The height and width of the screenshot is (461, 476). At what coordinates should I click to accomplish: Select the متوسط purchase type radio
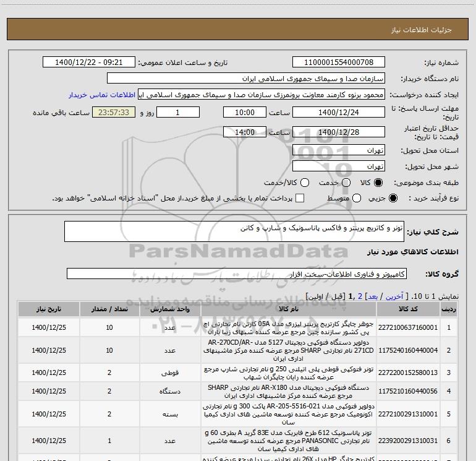point(357,198)
